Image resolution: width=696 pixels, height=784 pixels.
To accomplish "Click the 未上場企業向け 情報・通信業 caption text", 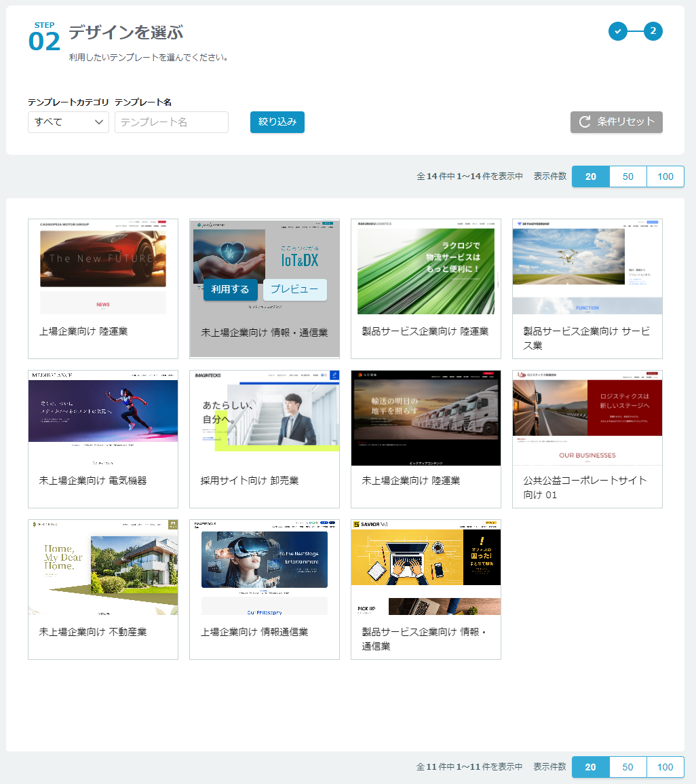I will click(x=265, y=333).
